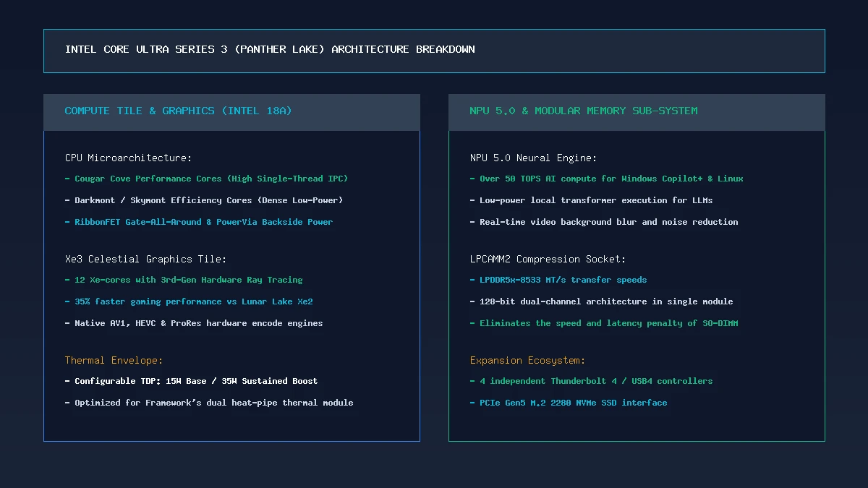Click the Native AV1, HEVC & ProRes line
The image size is (868, 488).
coord(194,323)
